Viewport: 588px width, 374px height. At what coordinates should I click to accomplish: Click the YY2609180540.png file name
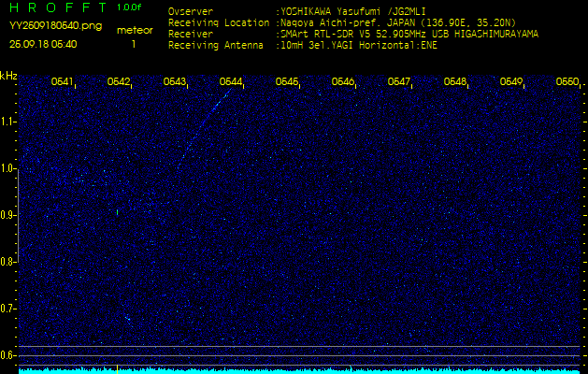(x=55, y=26)
